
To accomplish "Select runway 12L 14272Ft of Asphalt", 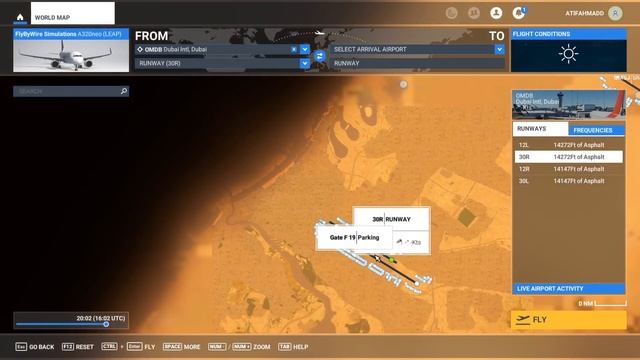I will coord(569,145).
